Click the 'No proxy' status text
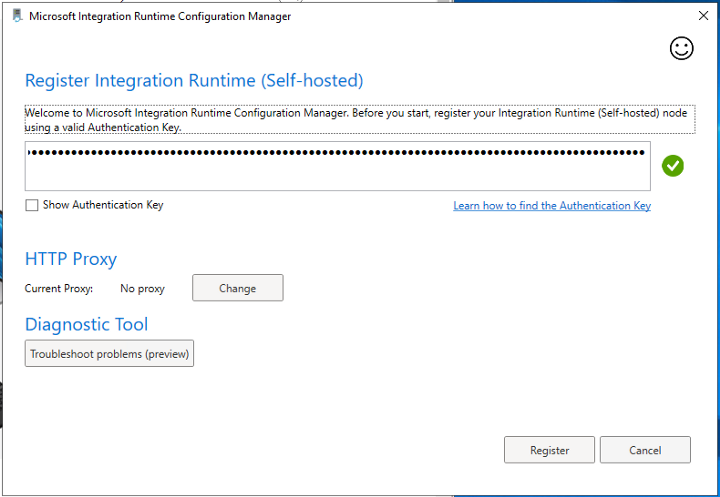 coord(142,289)
